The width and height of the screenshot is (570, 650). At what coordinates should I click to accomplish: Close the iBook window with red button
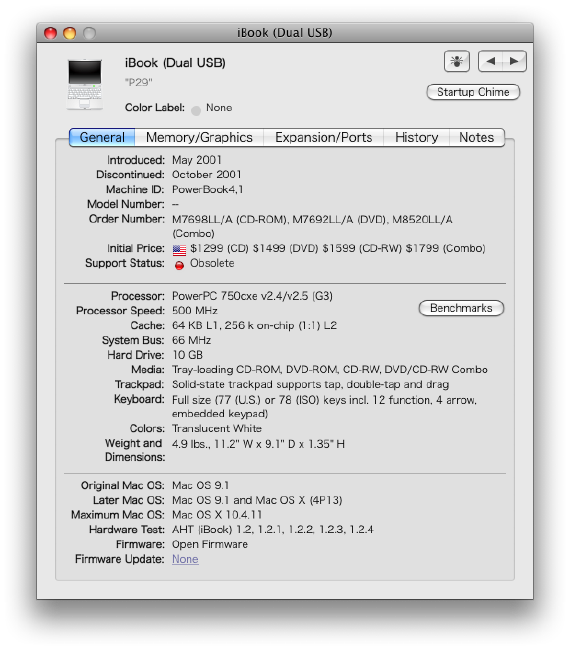[x=51, y=33]
